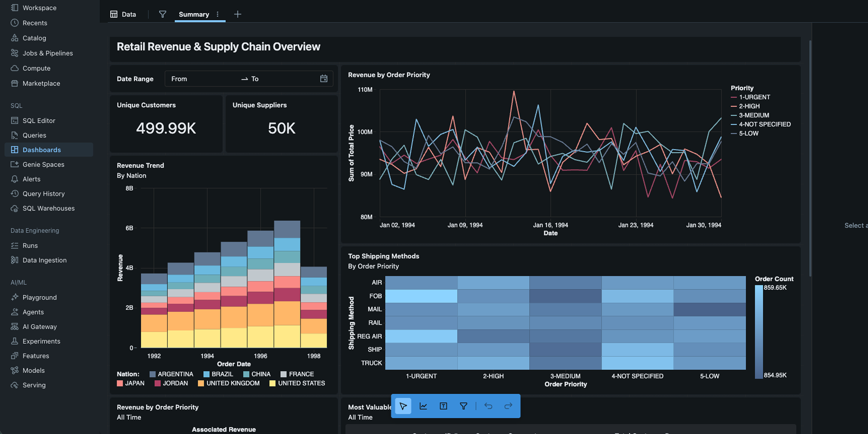Toggle the 4-NOT SPECIFIED legend entry
868x434 pixels.
tap(761, 124)
